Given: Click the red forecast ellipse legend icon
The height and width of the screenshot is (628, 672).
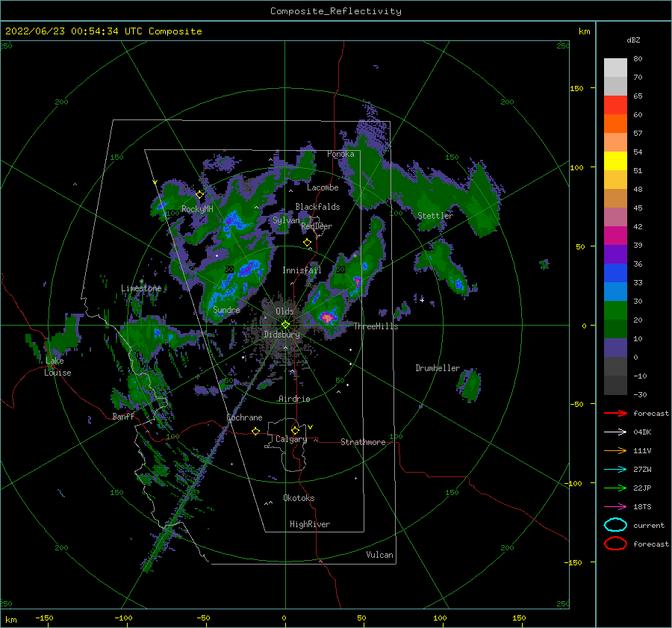Looking at the screenshot, I should click(x=615, y=544).
